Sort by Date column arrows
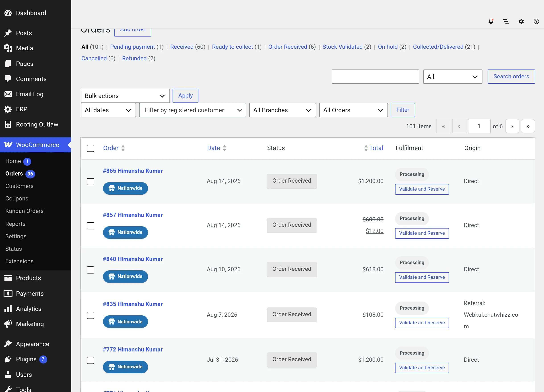Viewport: 544px width, 392px height. pyautogui.click(x=225, y=148)
